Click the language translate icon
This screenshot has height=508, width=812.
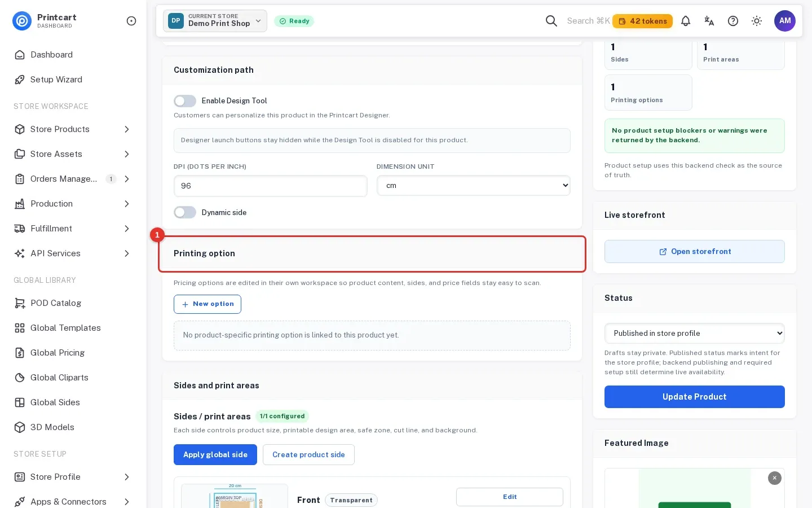709,21
